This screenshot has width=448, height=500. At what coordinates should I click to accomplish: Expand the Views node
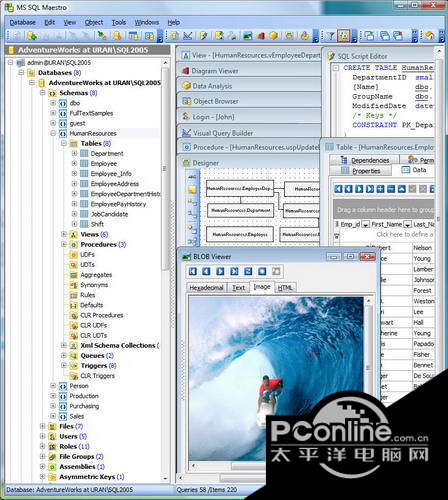pos(64,234)
